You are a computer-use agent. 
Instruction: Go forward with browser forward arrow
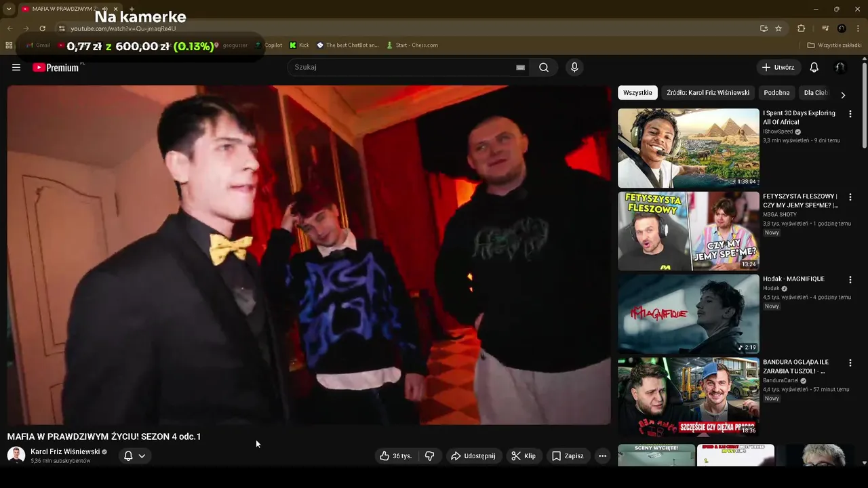pyautogui.click(x=26, y=28)
